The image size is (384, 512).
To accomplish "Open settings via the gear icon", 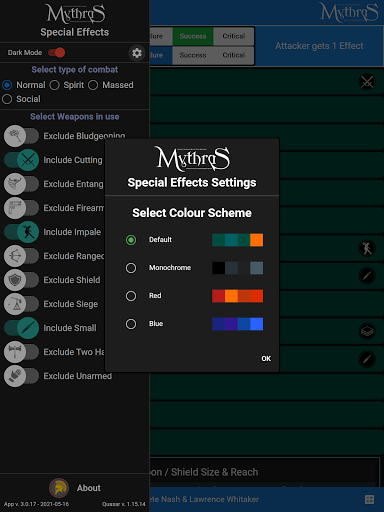I will point(137,53).
